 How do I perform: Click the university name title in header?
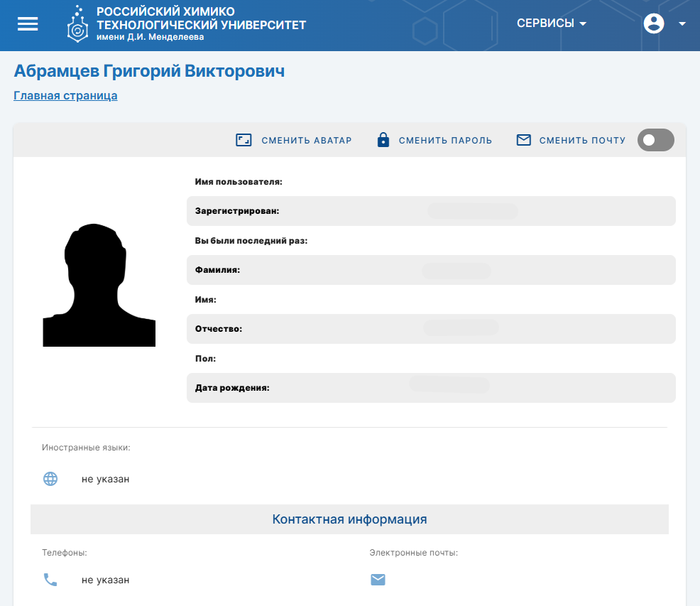[201, 23]
